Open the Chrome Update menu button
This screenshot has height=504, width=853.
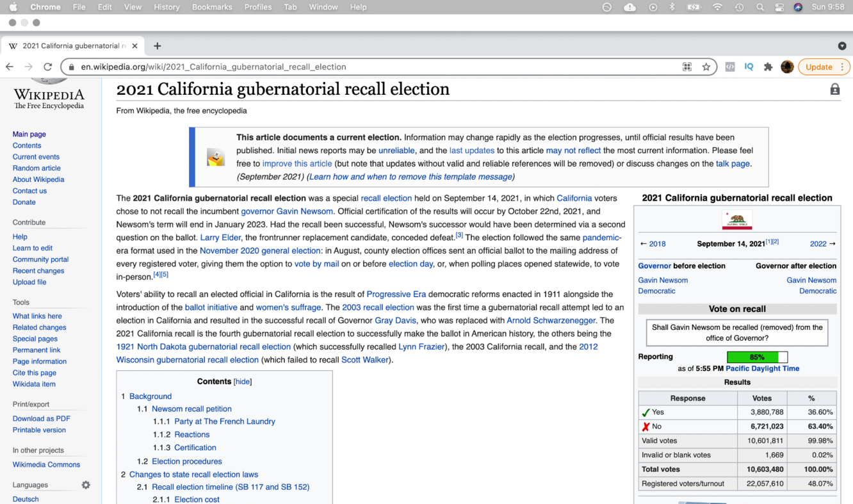[824, 67]
